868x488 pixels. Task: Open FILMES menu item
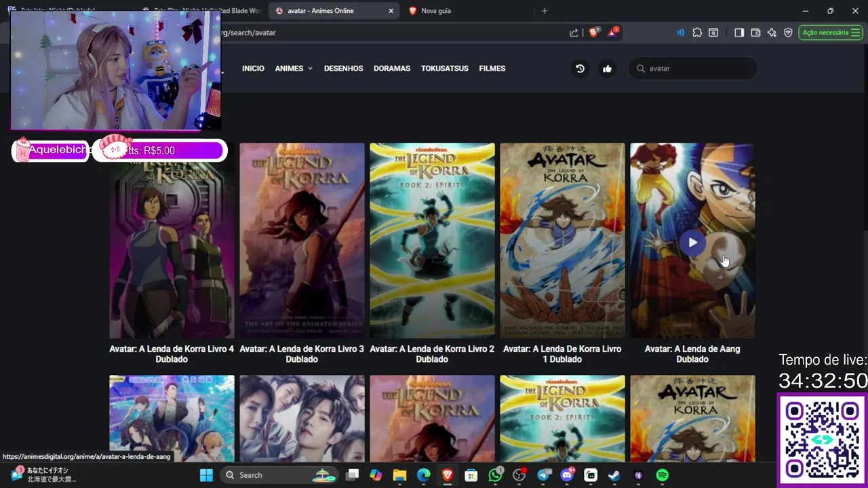[x=492, y=68]
